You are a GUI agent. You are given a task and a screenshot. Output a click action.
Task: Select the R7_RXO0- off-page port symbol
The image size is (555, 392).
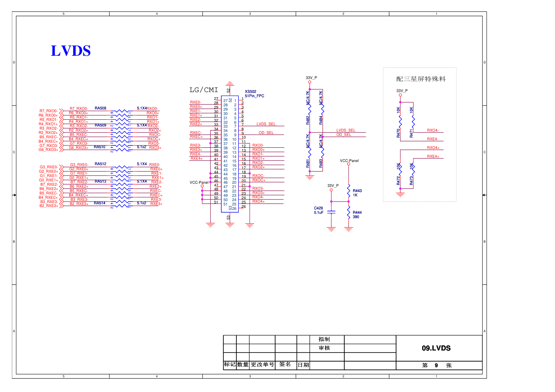click(x=61, y=111)
